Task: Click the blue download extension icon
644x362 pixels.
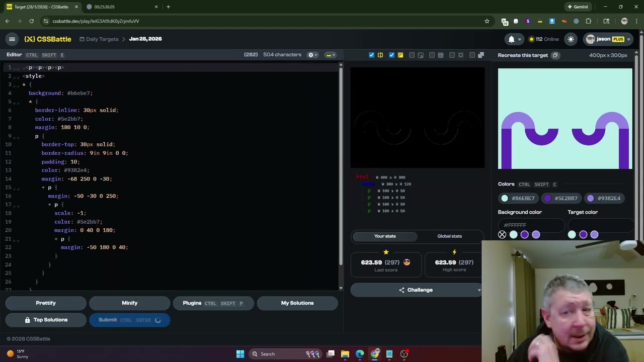Action: (552, 21)
